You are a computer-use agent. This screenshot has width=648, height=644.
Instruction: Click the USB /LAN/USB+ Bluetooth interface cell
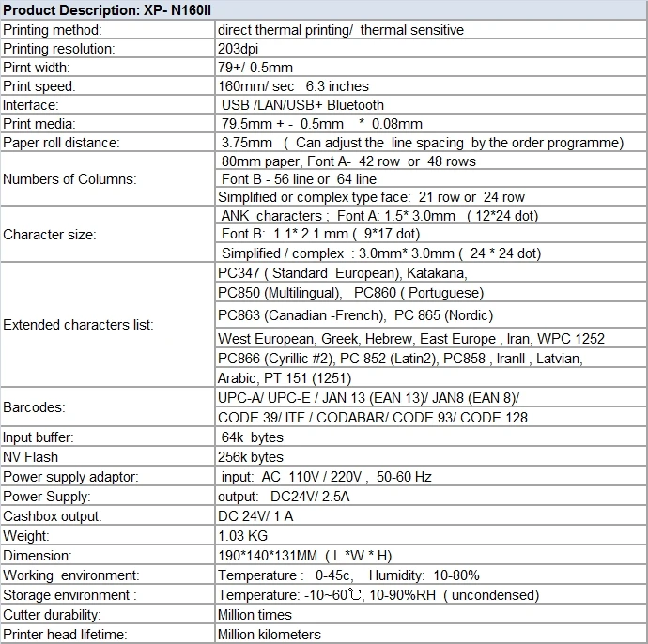click(431, 105)
